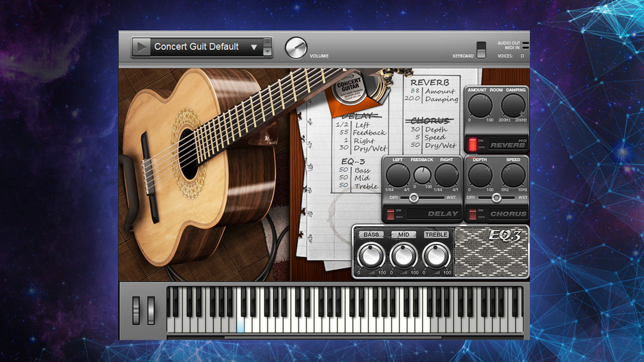Click the delay Dry/Wet slider handle
Image resolution: width=644 pixels, height=362 pixels.
[x=414, y=198]
